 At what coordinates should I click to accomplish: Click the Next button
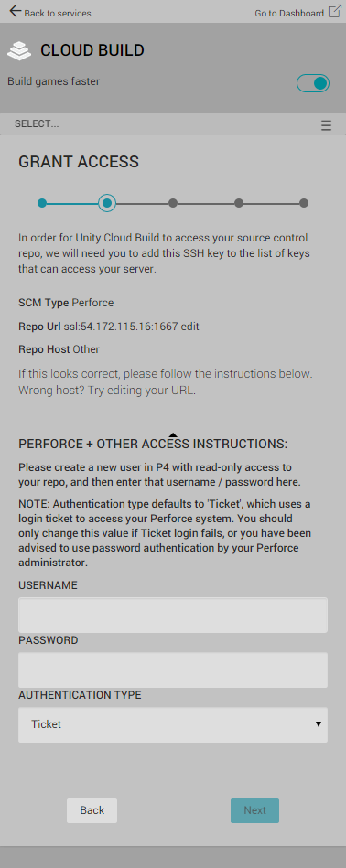[254, 810]
